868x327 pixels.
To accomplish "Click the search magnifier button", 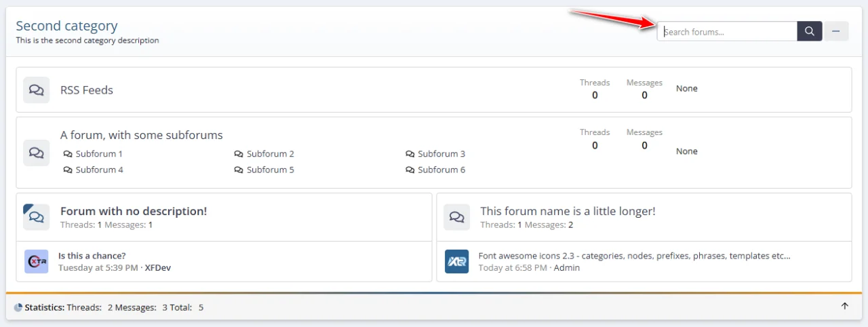I will point(809,31).
